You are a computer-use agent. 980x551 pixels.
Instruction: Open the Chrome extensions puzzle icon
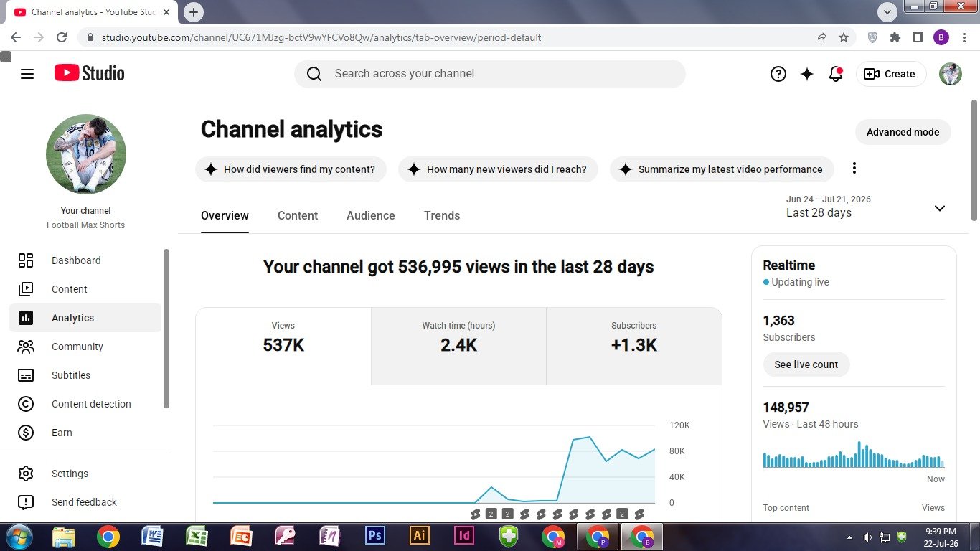895,37
